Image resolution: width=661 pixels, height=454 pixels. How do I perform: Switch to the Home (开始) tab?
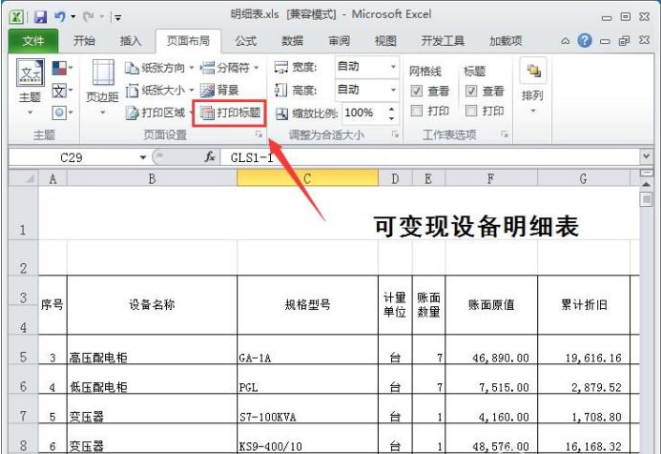[x=84, y=41]
